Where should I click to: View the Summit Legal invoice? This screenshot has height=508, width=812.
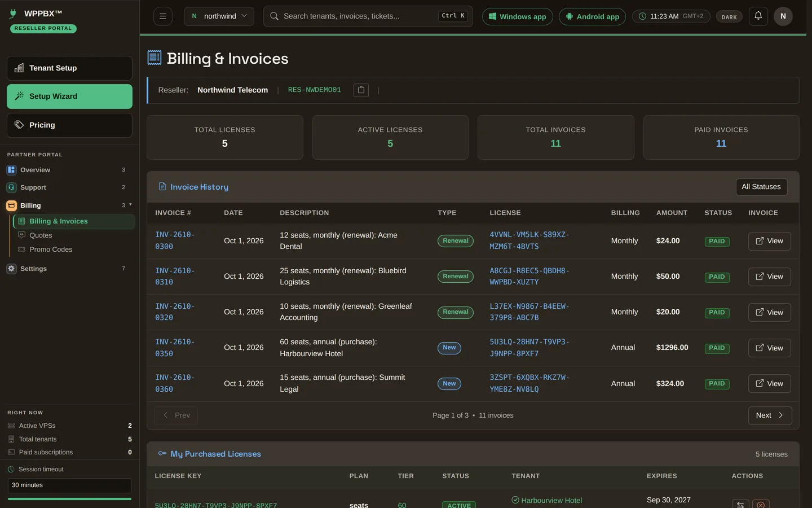coord(769,383)
